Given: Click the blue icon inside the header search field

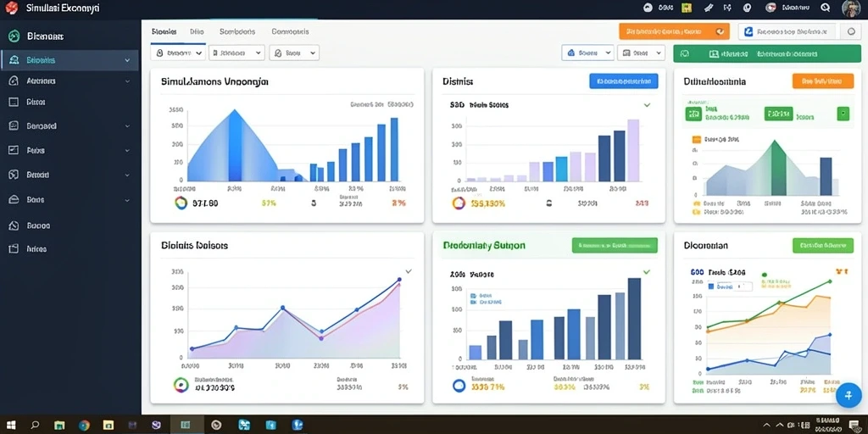Looking at the screenshot, I should 748,31.
